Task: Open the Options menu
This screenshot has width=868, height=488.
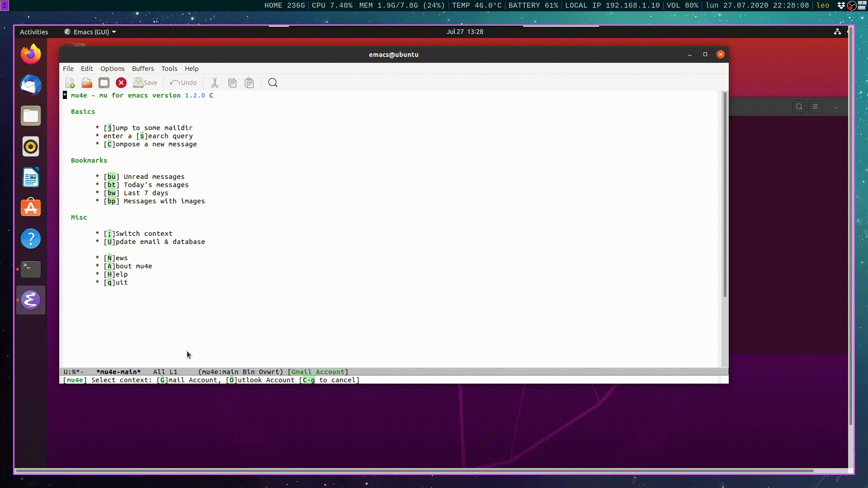Action: tap(112, 69)
